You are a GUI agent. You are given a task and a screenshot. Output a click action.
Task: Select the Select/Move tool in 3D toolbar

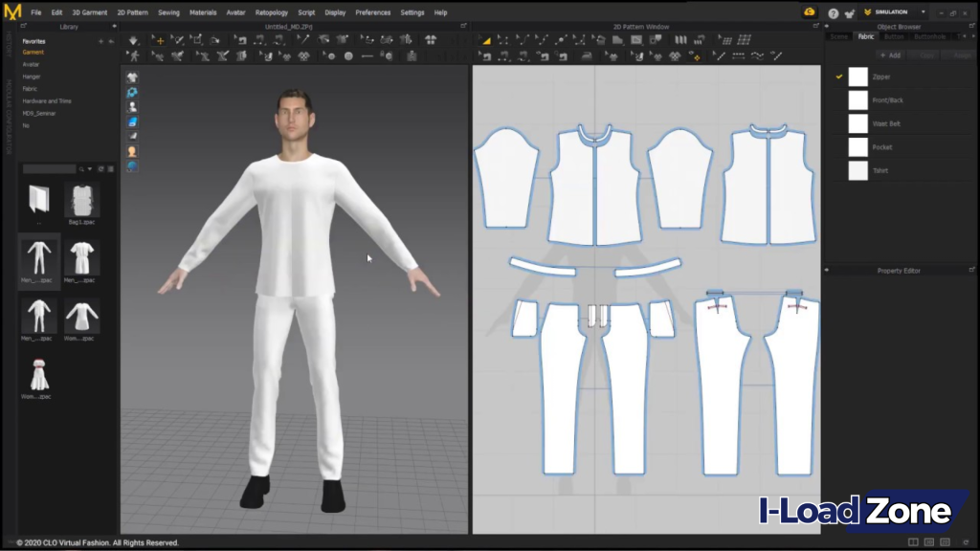tap(158, 41)
